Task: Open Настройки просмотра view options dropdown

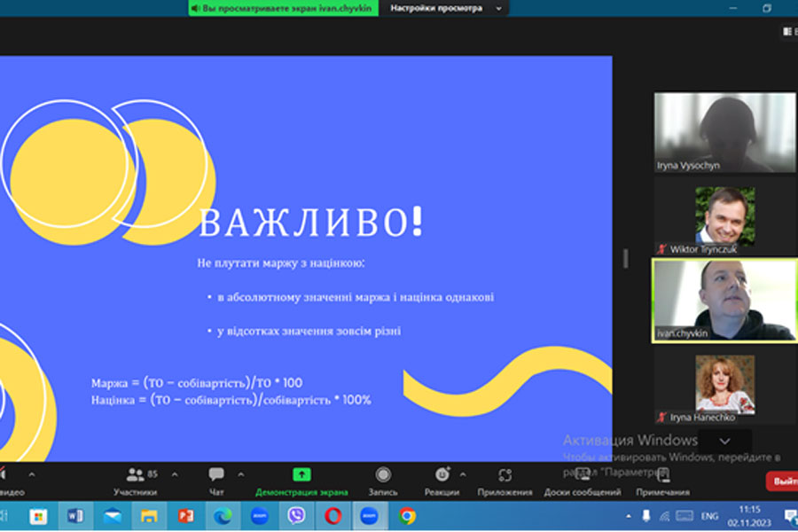Action: click(446, 8)
